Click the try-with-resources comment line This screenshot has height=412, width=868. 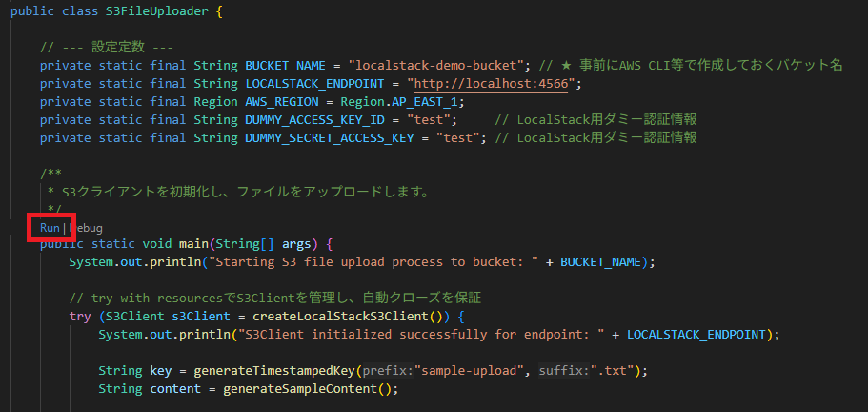click(275, 299)
